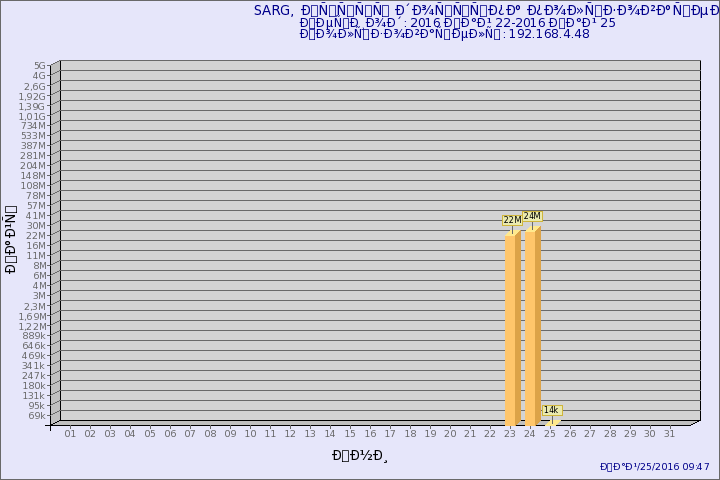
Task: Click the timestamp ending in 09:47
Action: tap(654, 466)
